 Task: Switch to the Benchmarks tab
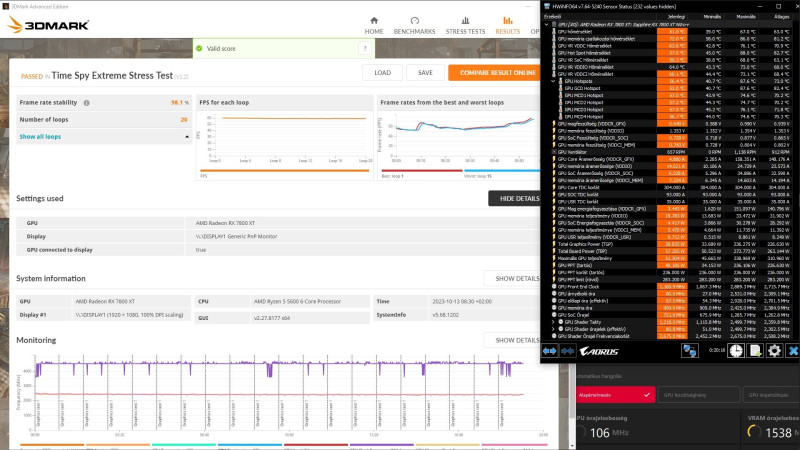point(414,26)
